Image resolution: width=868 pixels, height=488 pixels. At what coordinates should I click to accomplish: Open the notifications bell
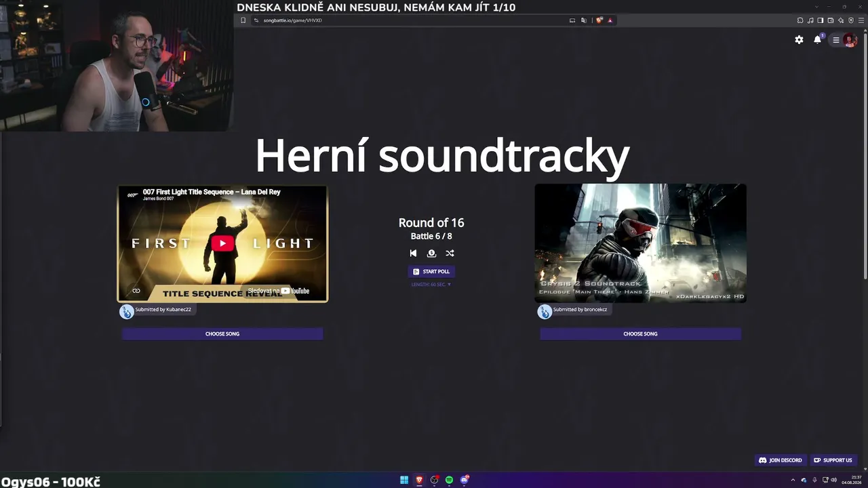[817, 40]
